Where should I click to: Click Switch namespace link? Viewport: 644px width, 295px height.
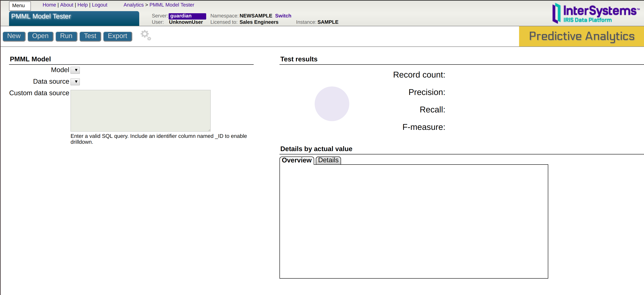(x=283, y=16)
